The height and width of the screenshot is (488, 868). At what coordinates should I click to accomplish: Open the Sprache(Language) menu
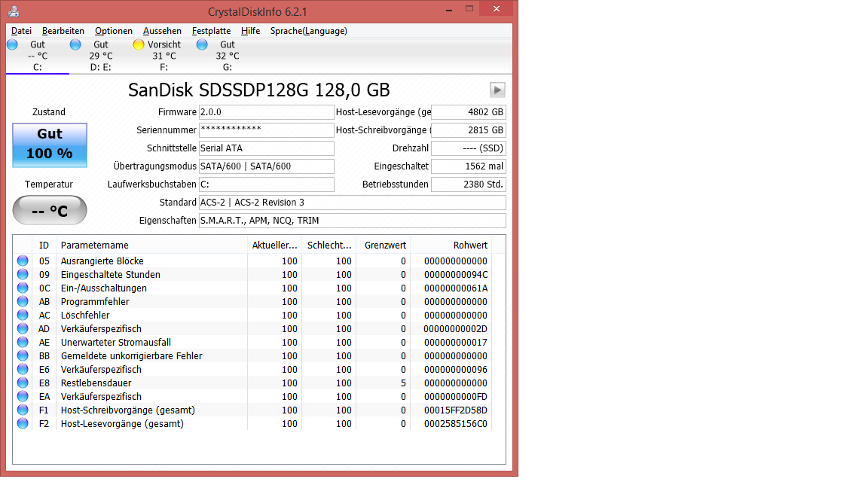coord(309,31)
